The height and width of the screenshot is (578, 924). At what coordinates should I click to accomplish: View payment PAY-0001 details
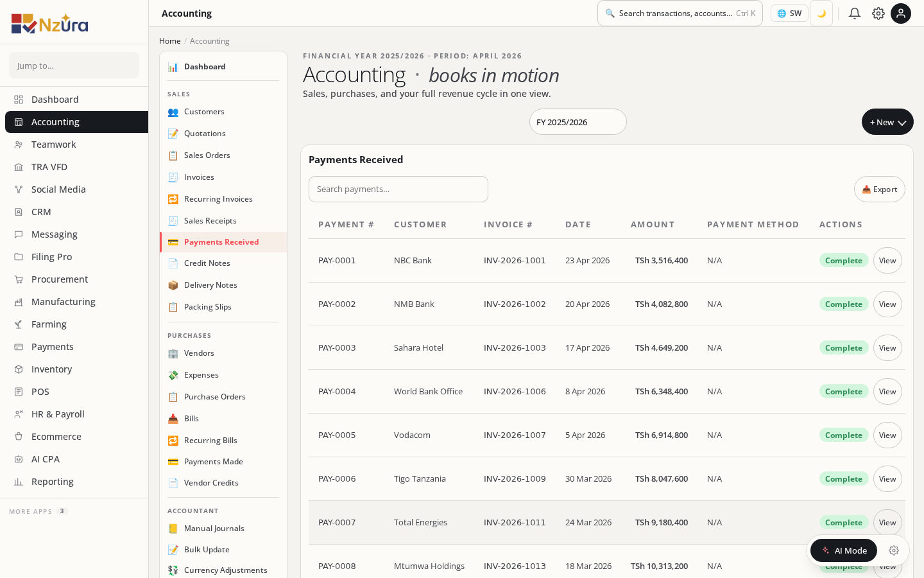click(887, 261)
